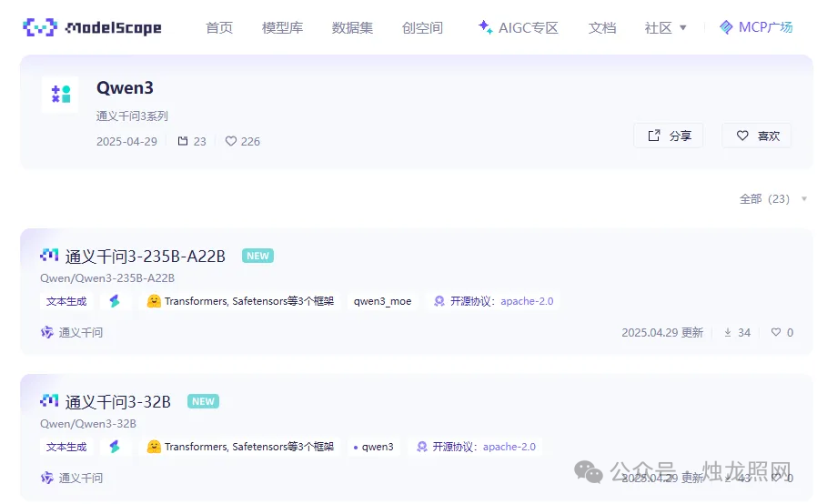
Task: Click the model icon beside 通义千问3-235B-A22B
Action: [x=49, y=256]
